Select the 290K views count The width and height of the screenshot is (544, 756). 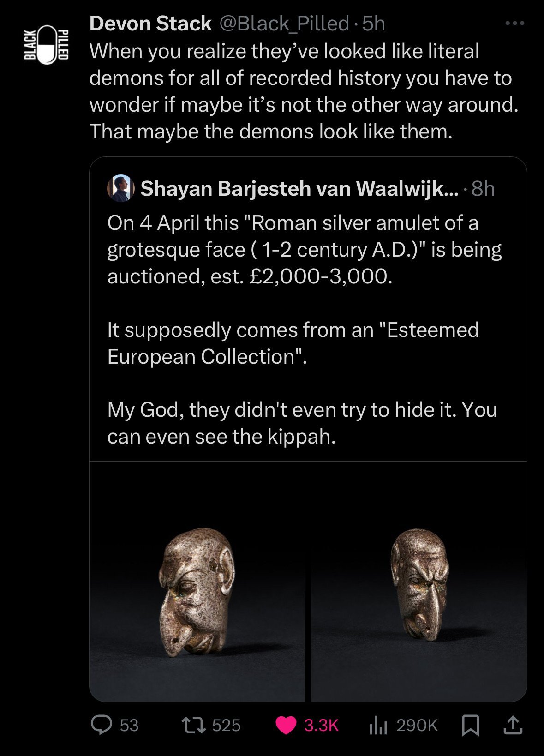417,725
